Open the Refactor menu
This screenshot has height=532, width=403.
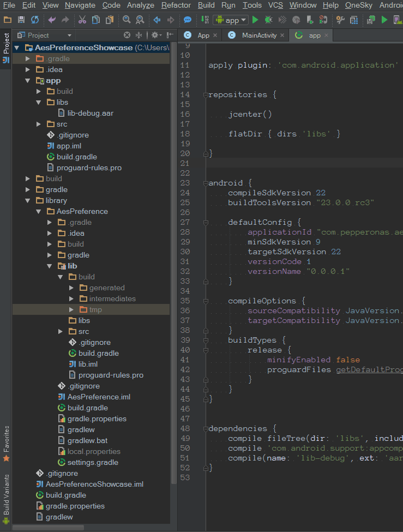[x=176, y=5]
